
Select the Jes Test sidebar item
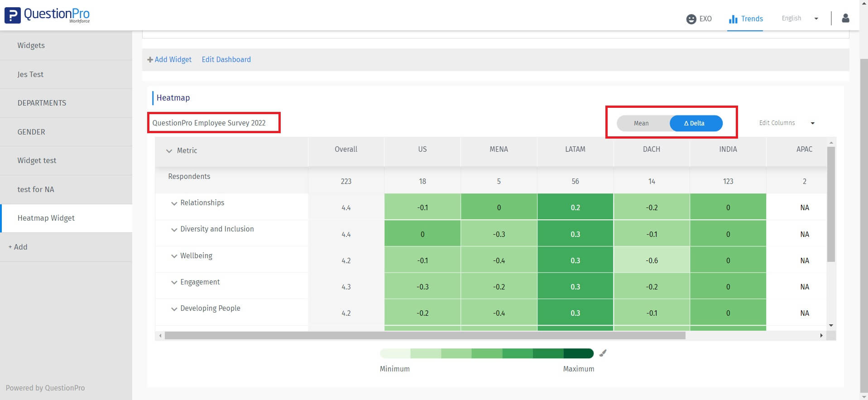66,74
